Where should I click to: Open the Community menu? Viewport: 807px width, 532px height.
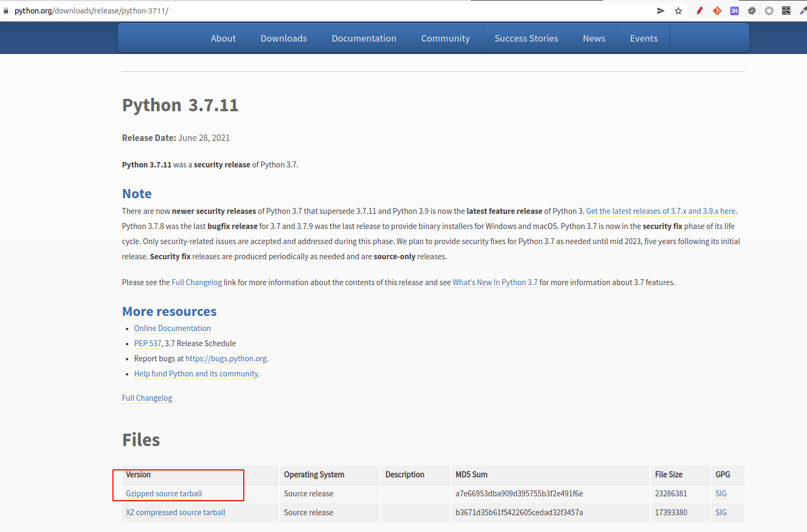pyautogui.click(x=445, y=38)
